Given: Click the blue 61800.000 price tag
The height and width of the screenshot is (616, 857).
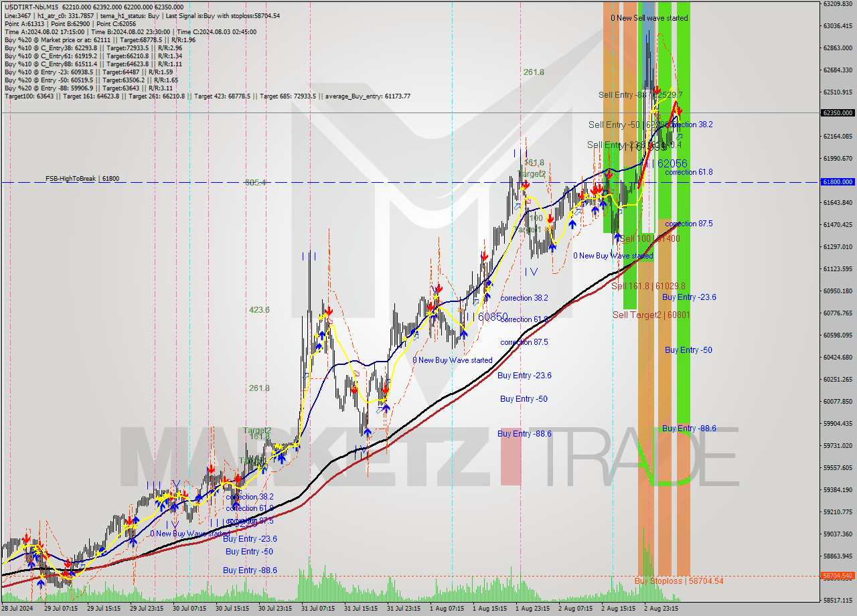Looking at the screenshot, I should 837,181.
